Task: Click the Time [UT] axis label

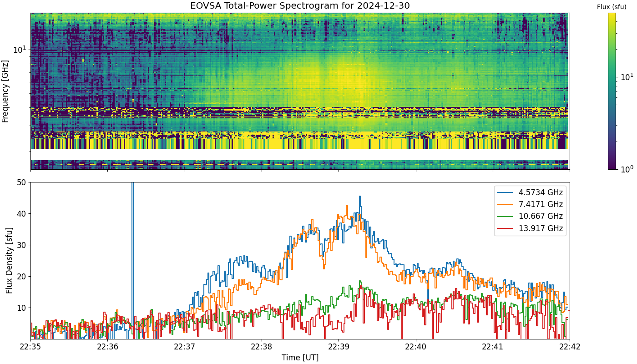Action: [x=300, y=358]
